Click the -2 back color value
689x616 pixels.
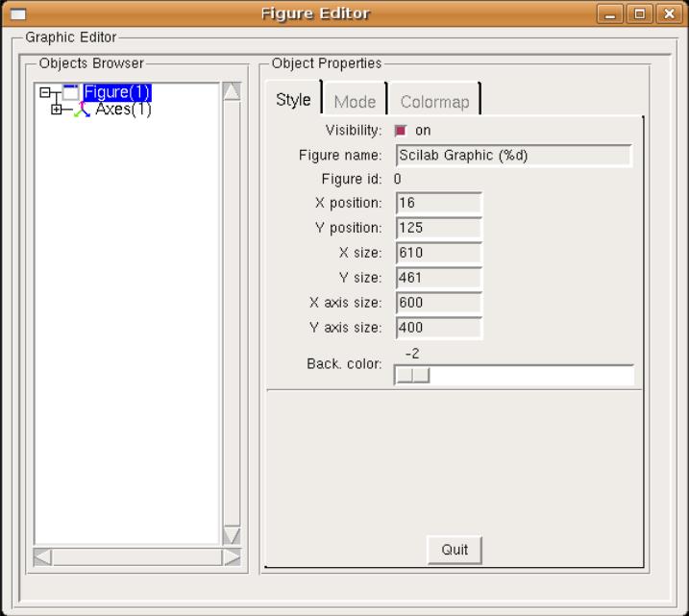[412, 354]
